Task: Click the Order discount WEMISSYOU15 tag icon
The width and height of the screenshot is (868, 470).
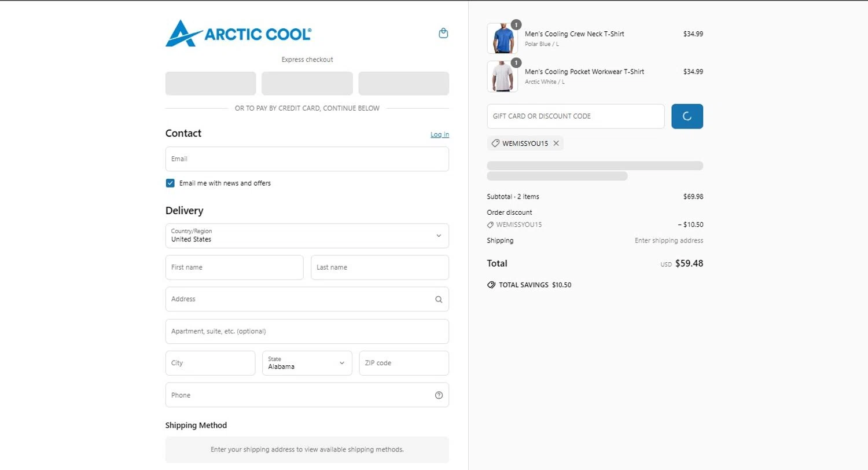Action: pos(490,225)
